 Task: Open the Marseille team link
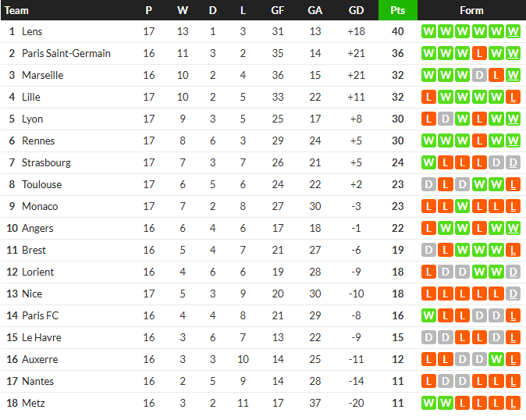(x=43, y=75)
